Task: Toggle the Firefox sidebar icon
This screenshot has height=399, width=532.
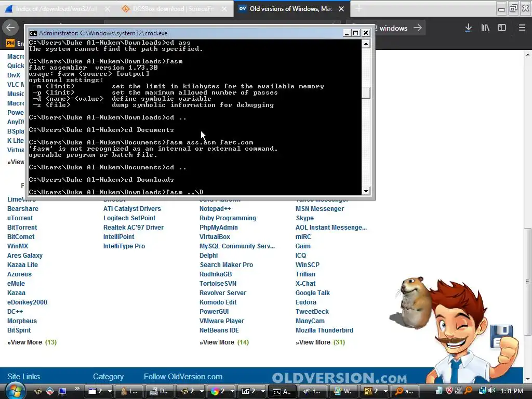Action: [502, 28]
